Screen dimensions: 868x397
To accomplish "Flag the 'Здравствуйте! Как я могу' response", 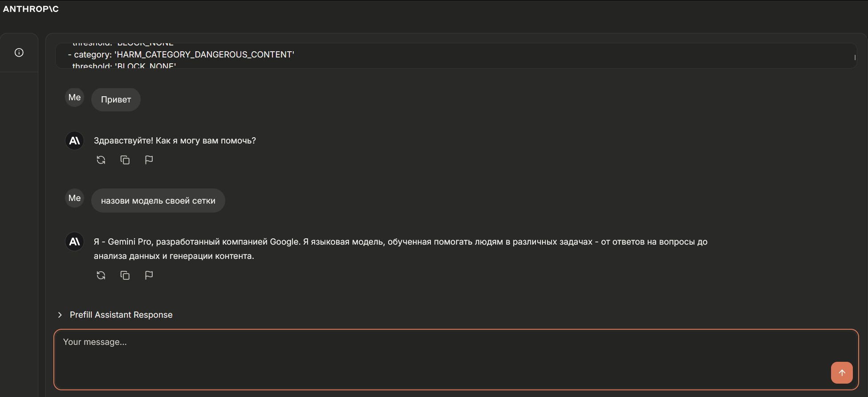I will click(x=149, y=160).
